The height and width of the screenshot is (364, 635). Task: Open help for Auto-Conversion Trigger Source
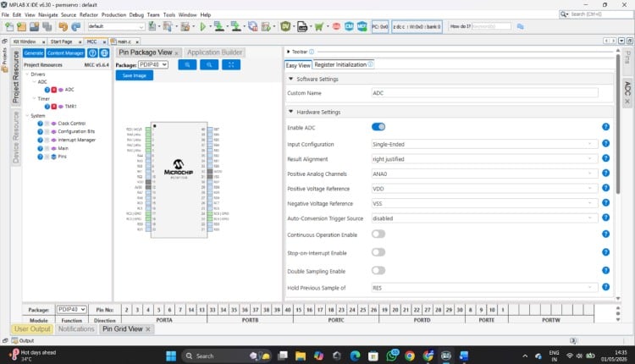[x=605, y=218]
